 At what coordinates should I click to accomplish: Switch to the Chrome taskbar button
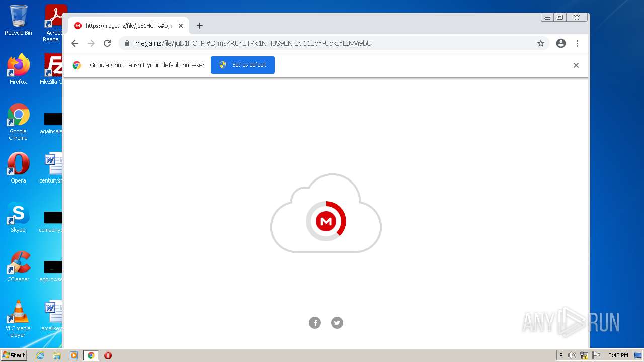click(91, 355)
